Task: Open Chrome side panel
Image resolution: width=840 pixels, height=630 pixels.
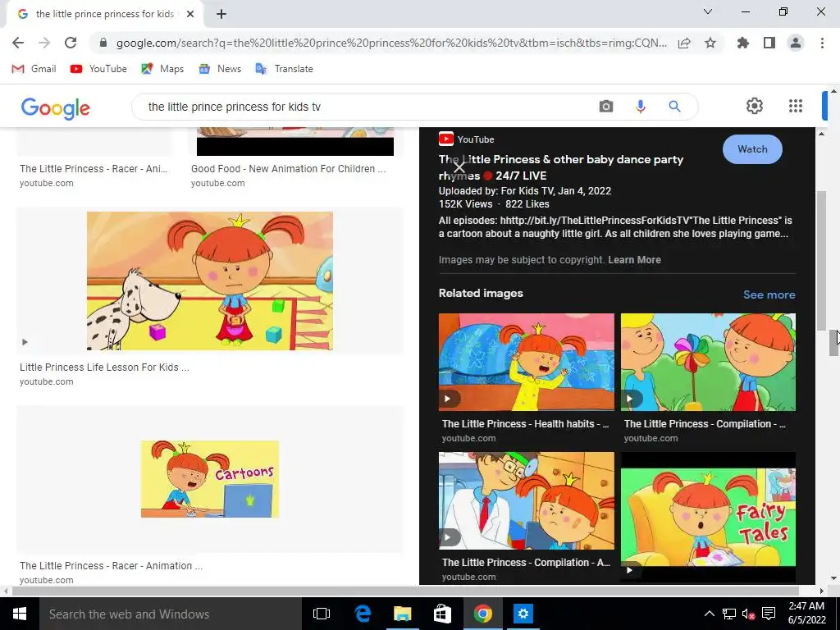Action: tap(769, 43)
